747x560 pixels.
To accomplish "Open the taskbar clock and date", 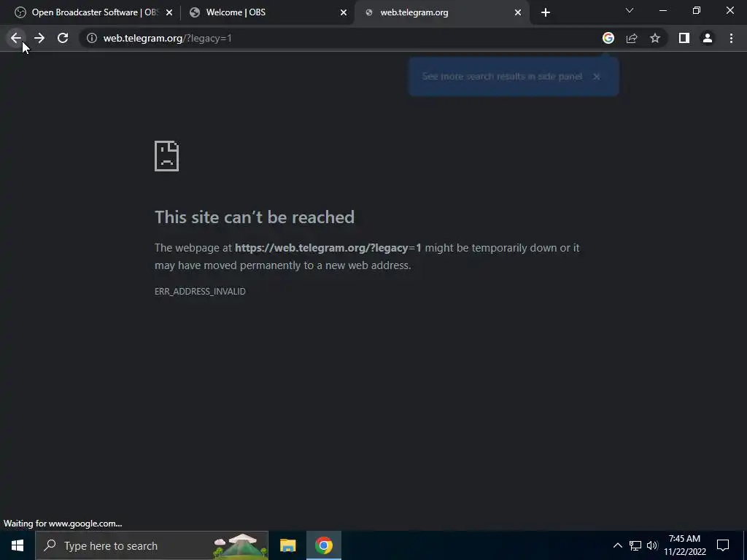I will [x=684, y=545].
